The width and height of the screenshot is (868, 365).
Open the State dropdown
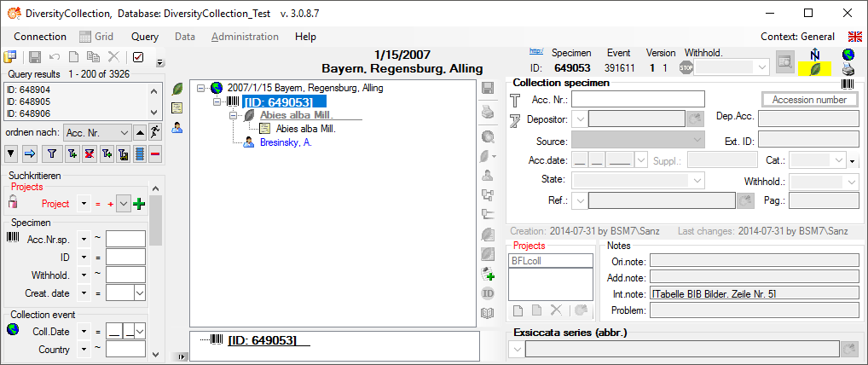tap(697, 181)
